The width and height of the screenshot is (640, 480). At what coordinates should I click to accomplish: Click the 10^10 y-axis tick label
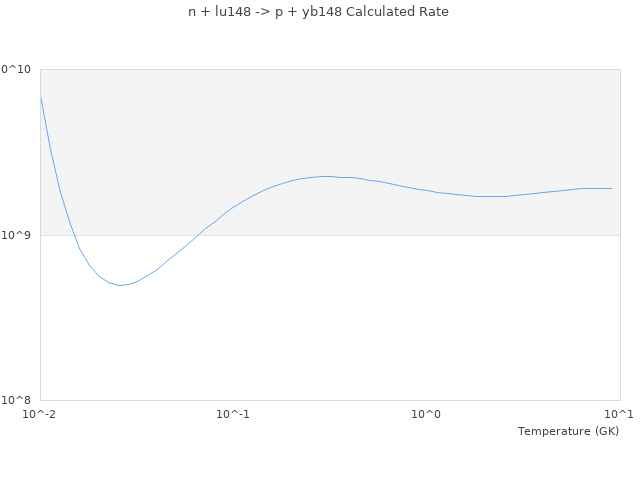[16, 69]
